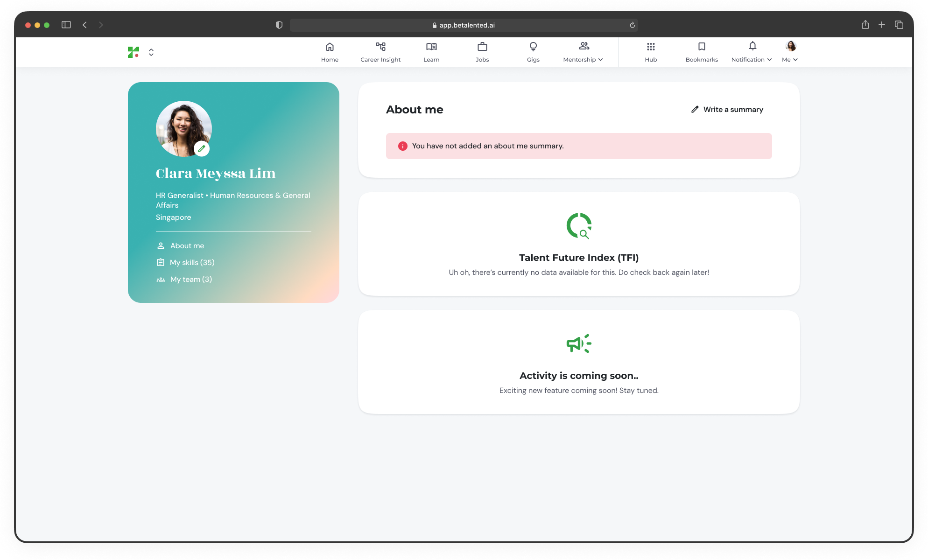Open the Me profile dropdown
Viewport: 928px width, 560px height.
[x=790, y=52]
